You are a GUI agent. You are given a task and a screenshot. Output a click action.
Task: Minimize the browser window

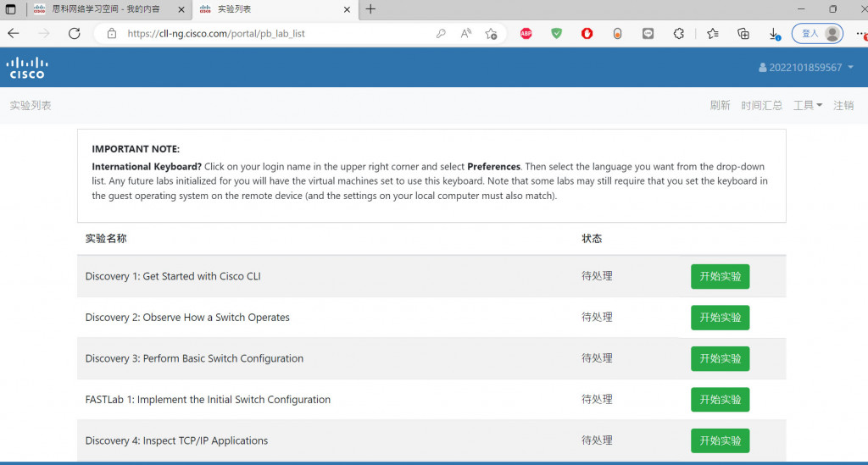[801, 9]
